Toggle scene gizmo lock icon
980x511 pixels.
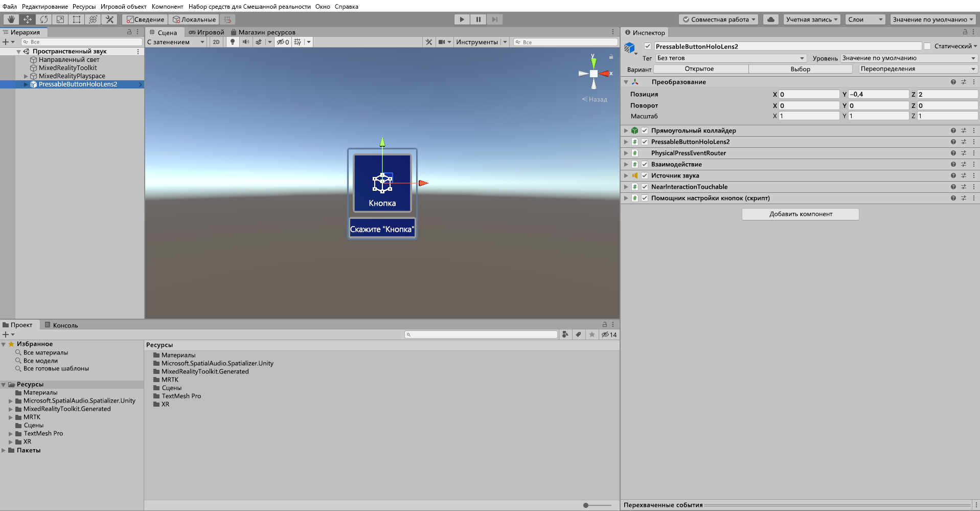coord(611,57)
